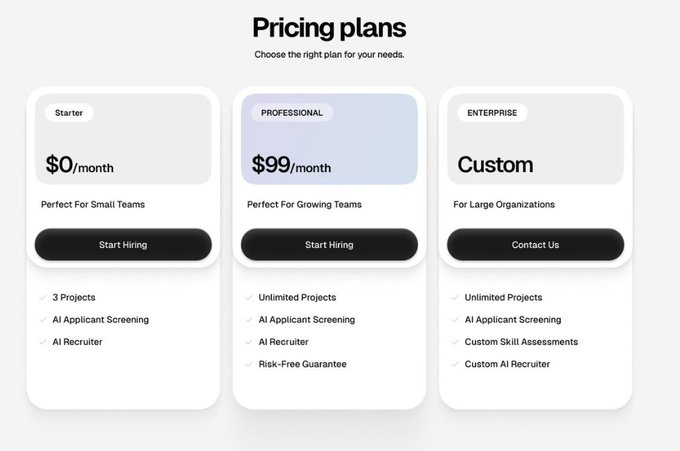Viewport: 680px width, 451px height.
Task: Click the $0/month price card
Action: (x=123, y=139)
